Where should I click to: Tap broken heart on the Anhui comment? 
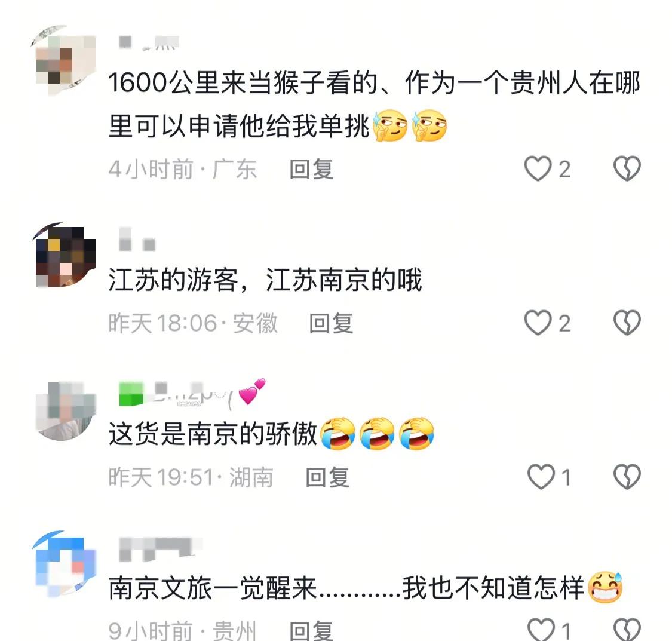tap(627, 322)
